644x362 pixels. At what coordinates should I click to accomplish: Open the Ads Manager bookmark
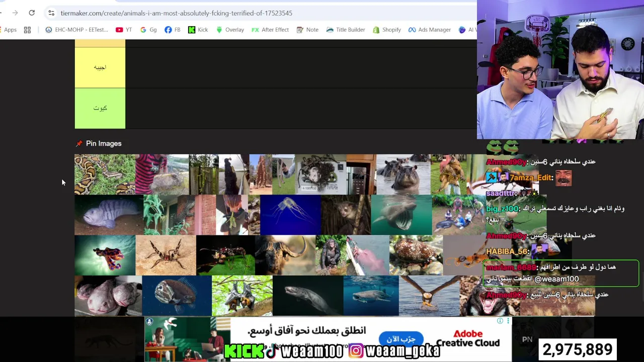pyautogui.click(x=430, y=30)
